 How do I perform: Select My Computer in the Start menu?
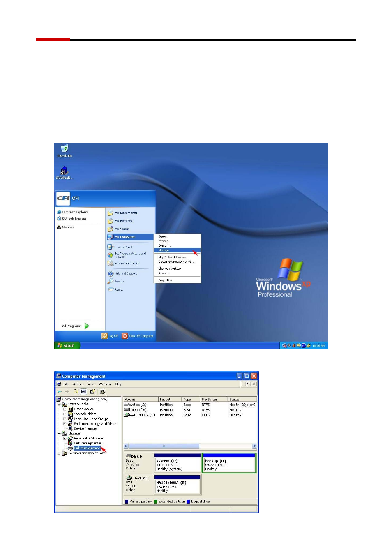[130, 237]
